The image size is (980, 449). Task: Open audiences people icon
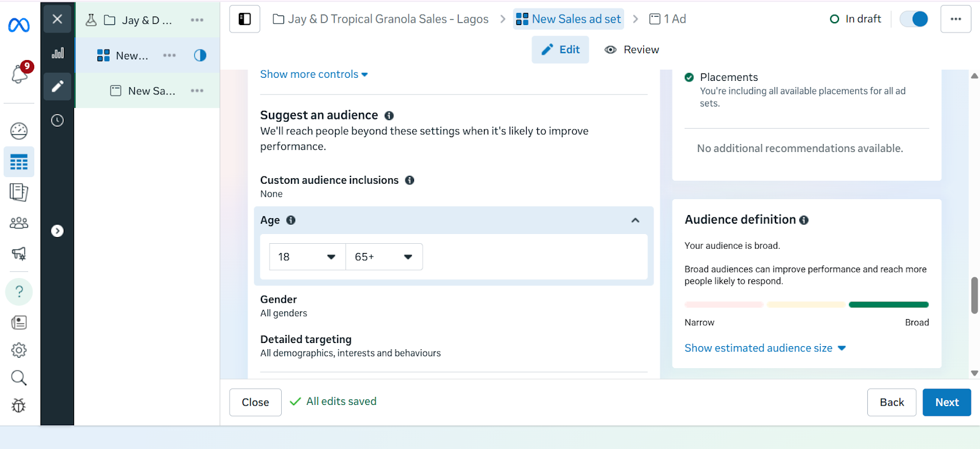tap(19, 223)
